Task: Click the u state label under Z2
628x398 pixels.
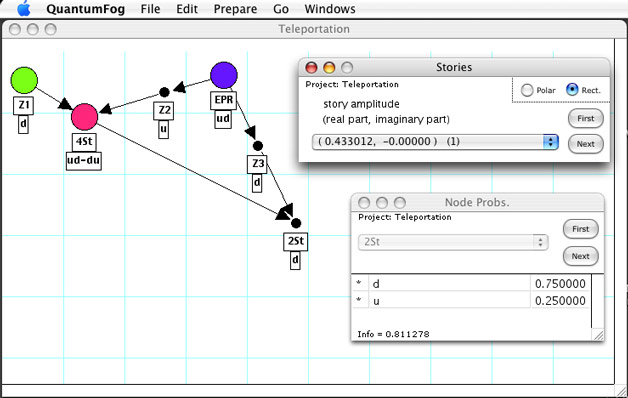Action: coord(163,129)
